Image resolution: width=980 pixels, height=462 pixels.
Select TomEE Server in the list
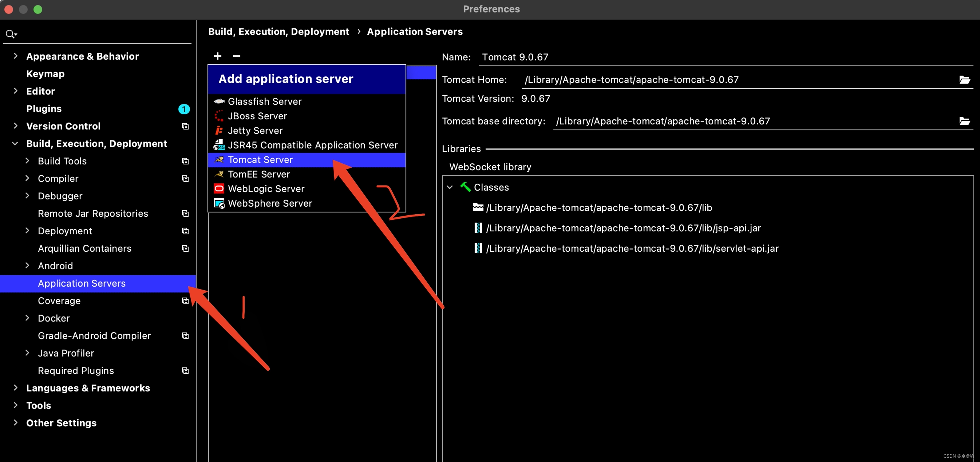(x=259, y=174)
